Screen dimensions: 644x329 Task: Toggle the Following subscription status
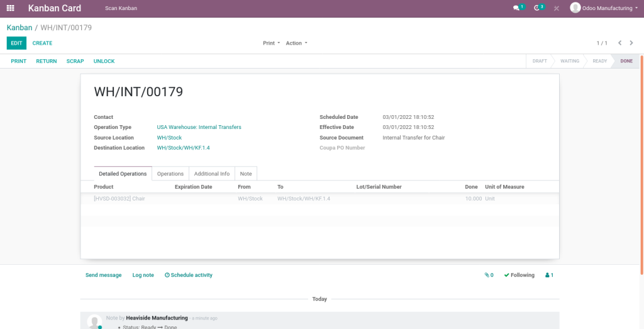[519, 275]
